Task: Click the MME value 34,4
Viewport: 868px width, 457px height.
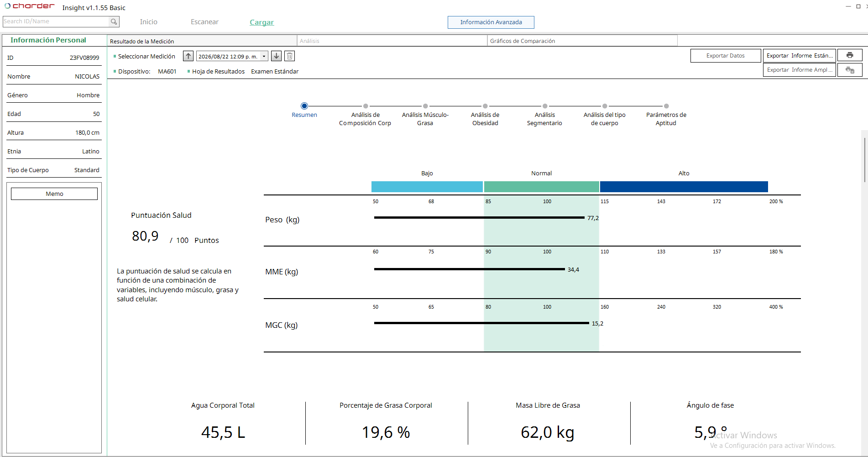Action: (573, 270)
